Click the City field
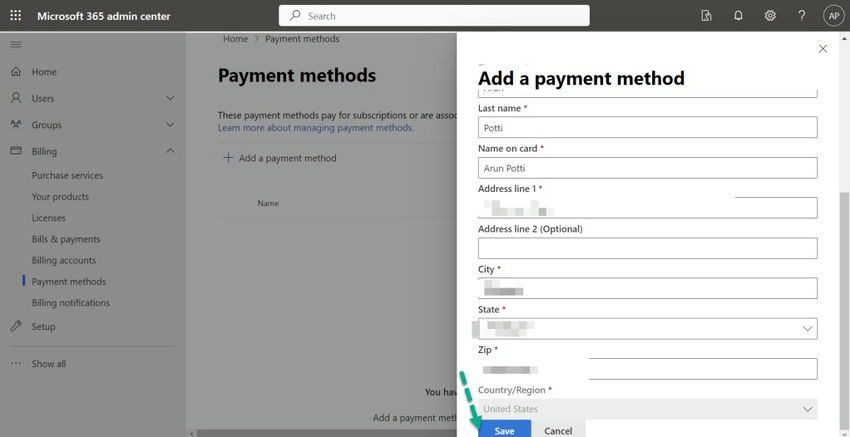Viewport: 850px width, 437px height. (648, 288)
